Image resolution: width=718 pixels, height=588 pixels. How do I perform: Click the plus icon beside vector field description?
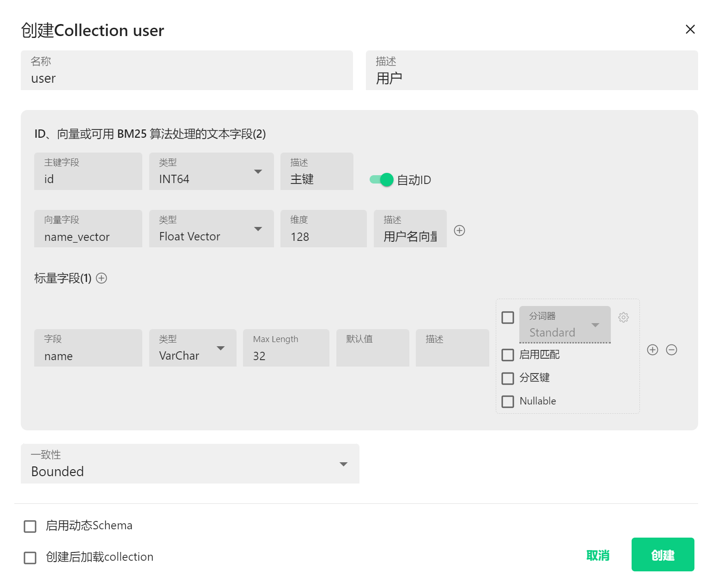(x=459, y=230)
